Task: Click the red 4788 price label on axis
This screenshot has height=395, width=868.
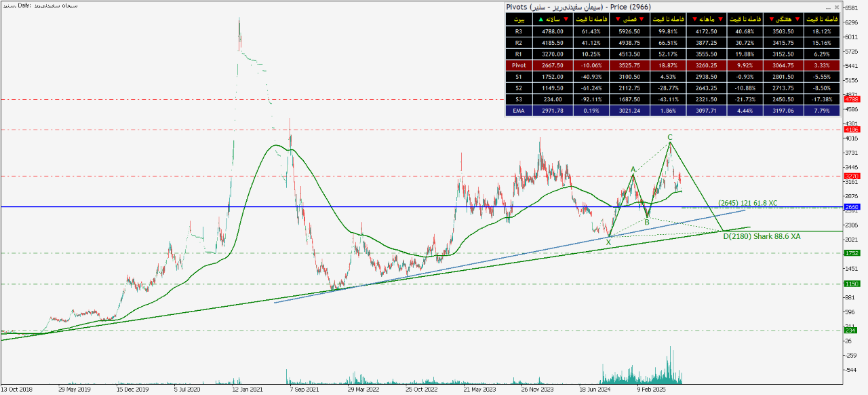Action: [852, 99]
